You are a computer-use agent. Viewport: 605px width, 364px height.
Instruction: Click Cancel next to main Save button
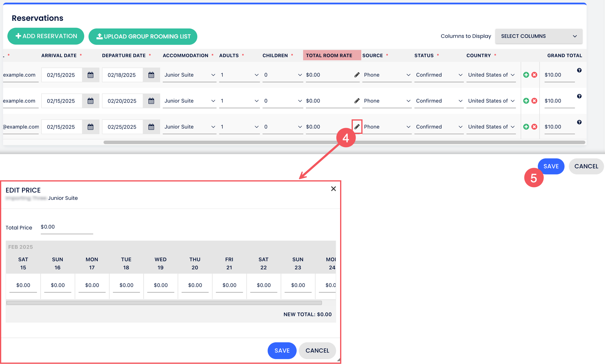pos(586,166)
